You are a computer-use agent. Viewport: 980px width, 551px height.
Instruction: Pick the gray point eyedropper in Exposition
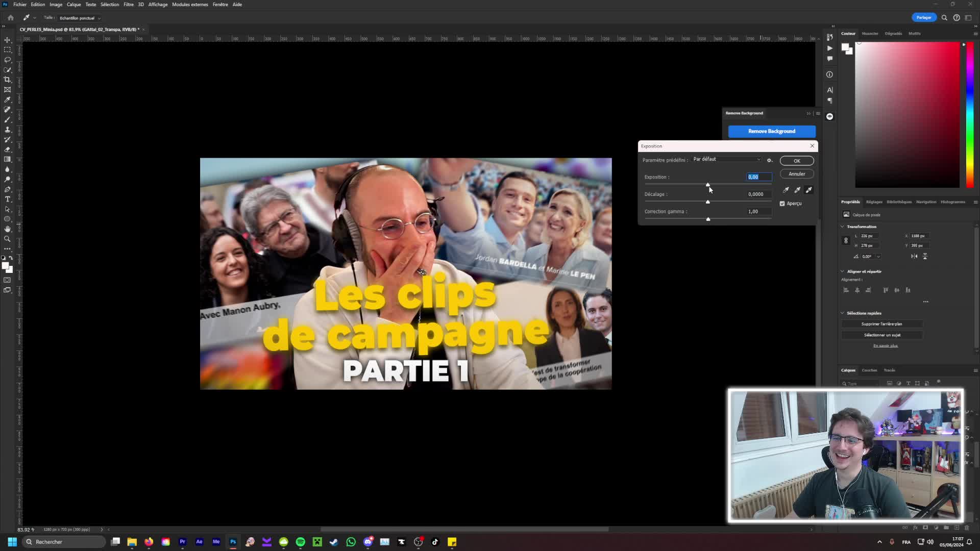(x=797, y=190)
